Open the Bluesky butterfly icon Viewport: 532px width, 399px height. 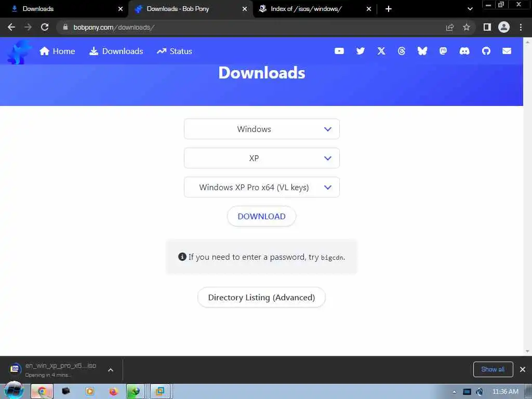click(x=422, y=51)
